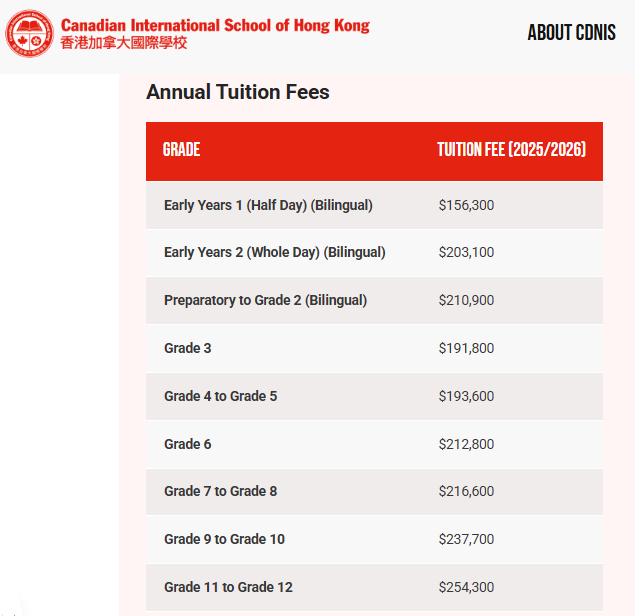Select the Grade 7 to Grade 8 row
This screenshot has height=616, width=635.
click(220, 491)
